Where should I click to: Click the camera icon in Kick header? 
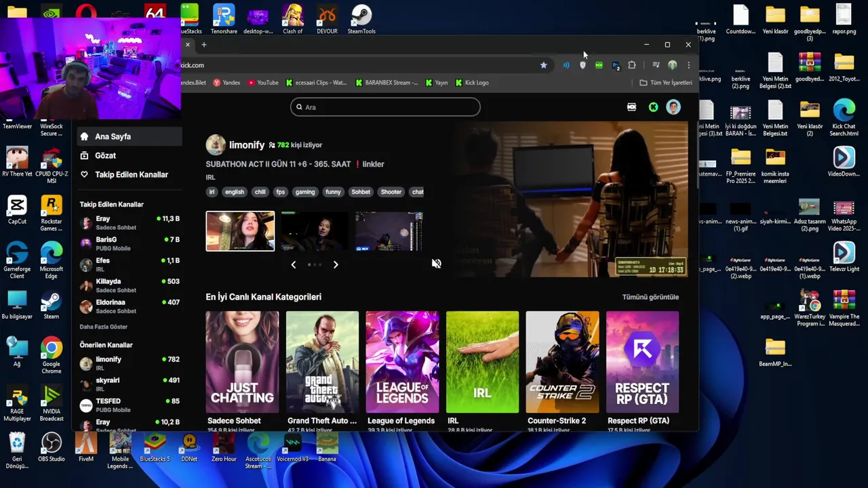pyautogui.click(x=631, y=107)
